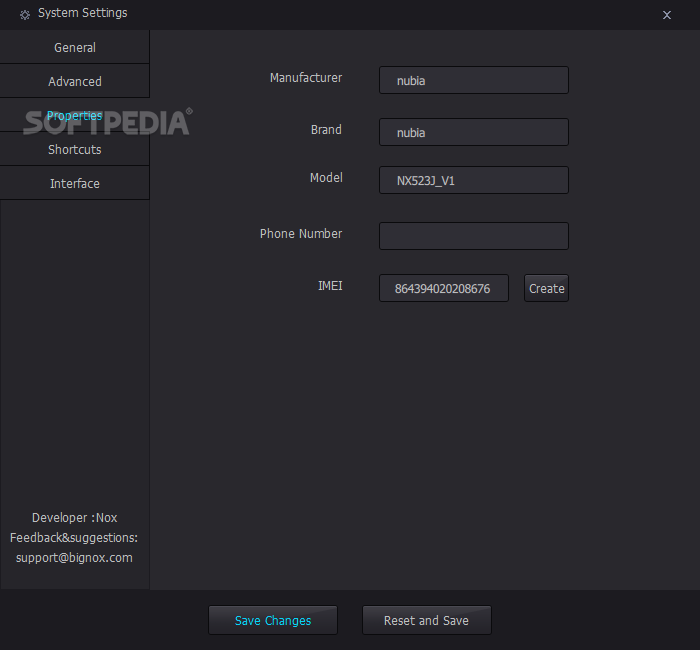Select the Properties tab
The image size is (700, 650).
click(75, 115)
